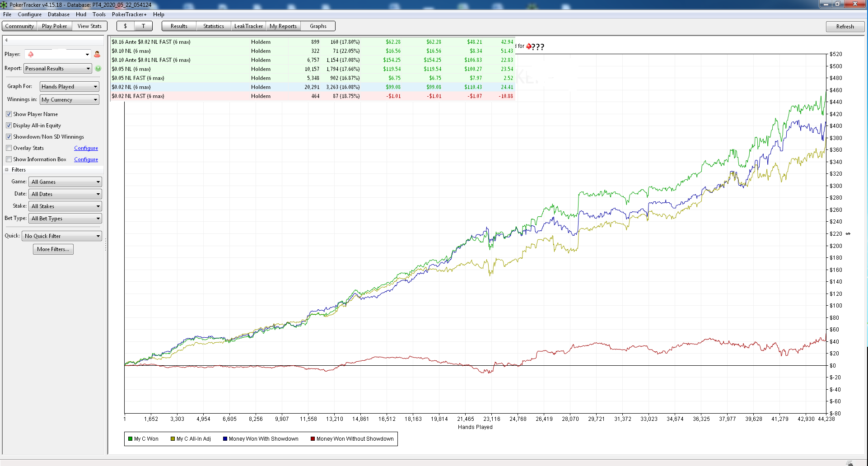Viewport: 868px width, 466px height.
Task: Switch to the Statistics tab
Action: pyautogui.click(x=214, y=26)
